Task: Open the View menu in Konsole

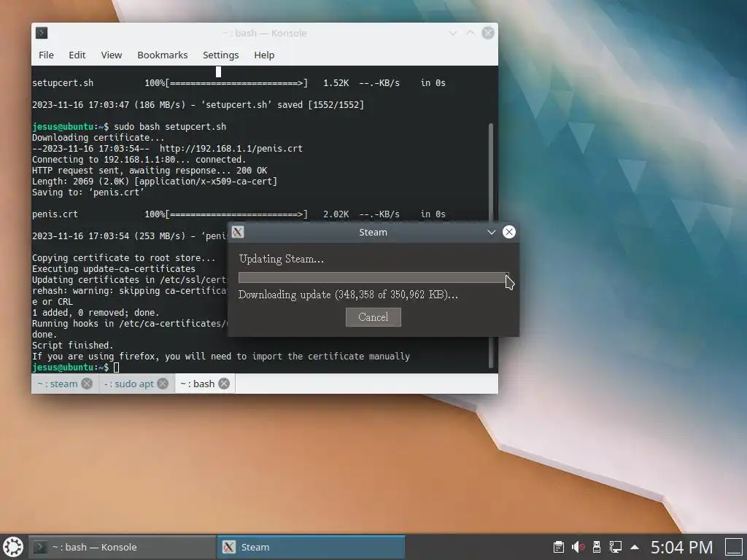Action: click(x=112, y=55)
